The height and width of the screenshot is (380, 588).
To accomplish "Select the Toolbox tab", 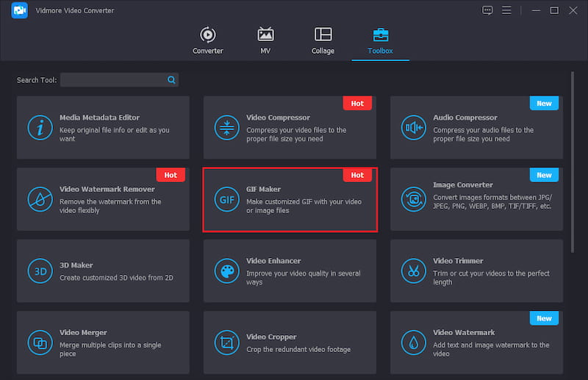I will 381,41.
